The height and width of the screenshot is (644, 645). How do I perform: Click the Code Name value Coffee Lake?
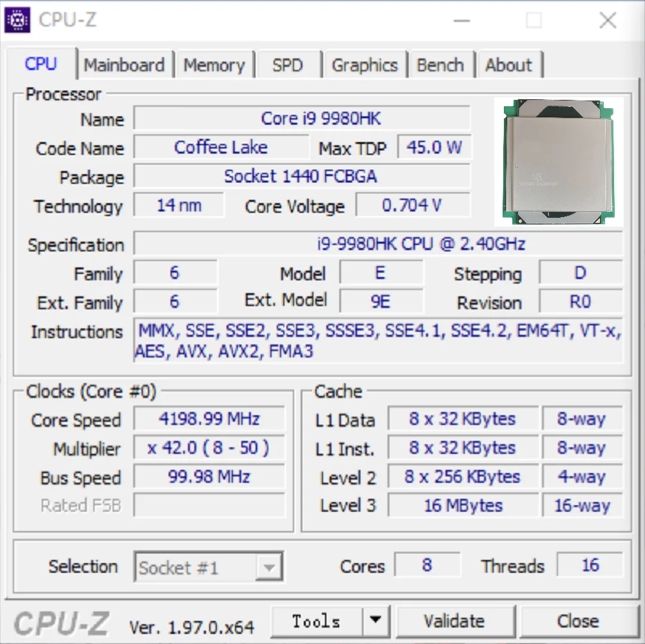point(221,147)
